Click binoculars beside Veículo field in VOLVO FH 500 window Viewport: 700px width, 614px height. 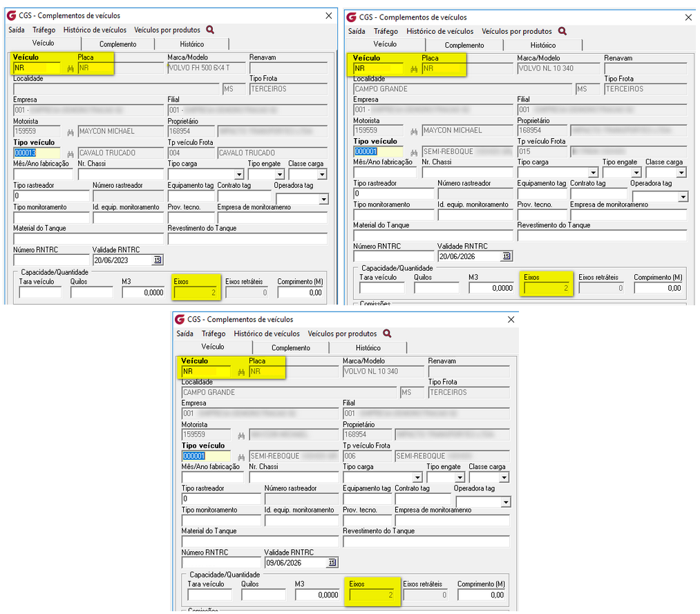70,68
